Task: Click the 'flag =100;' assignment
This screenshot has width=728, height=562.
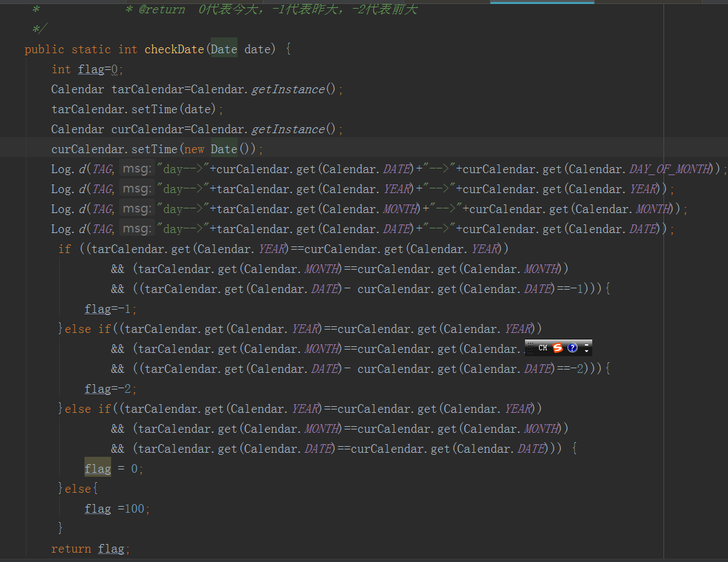Action: point(117,509)
